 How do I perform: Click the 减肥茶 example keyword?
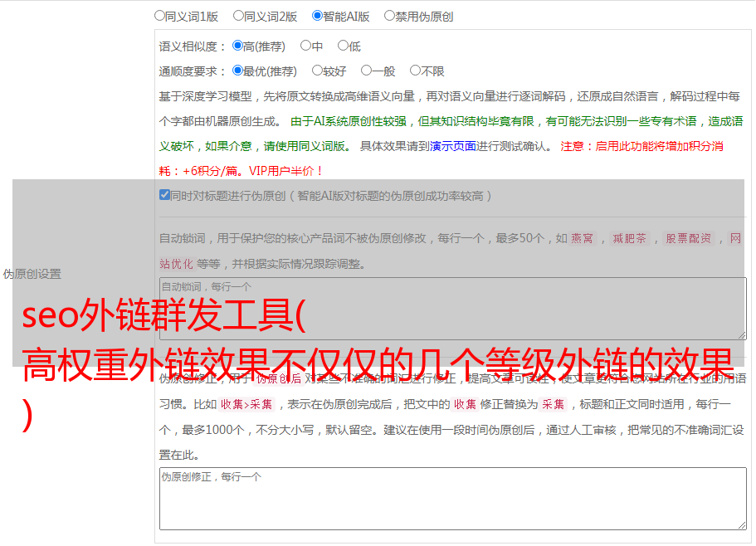coord(629,238)
